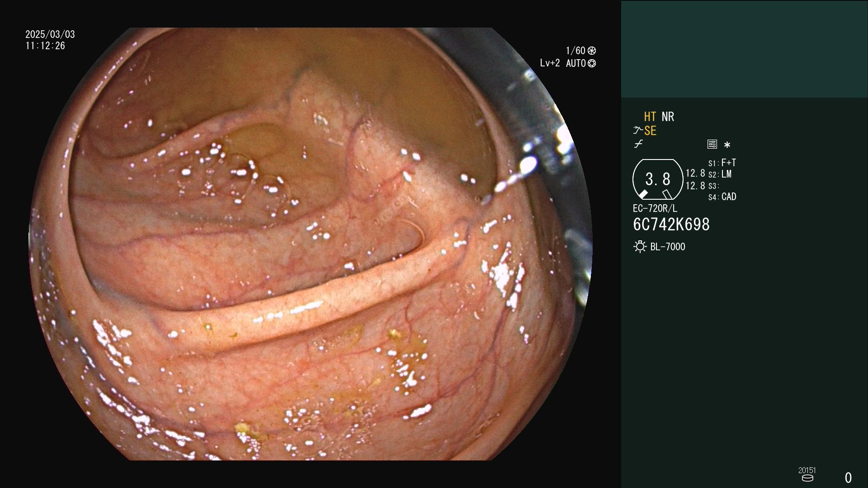Click the AUTO exposure mode label
This screenshot has height=488, width=868.
(x=576, y=63)
